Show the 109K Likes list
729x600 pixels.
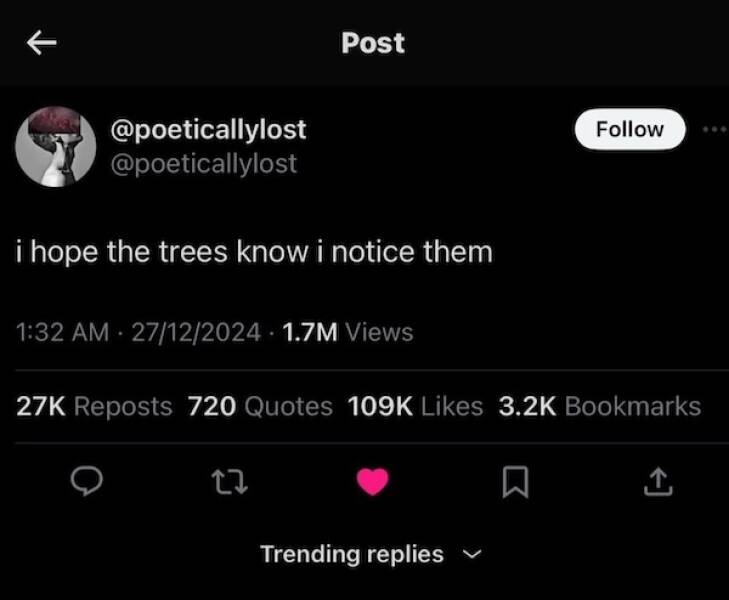click(415, 406)
